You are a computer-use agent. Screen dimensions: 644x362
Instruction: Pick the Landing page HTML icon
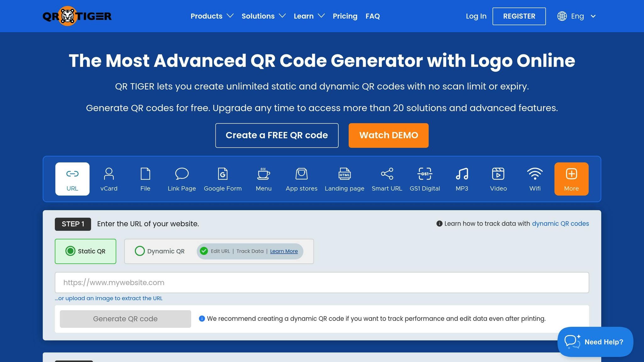point(345,174)
